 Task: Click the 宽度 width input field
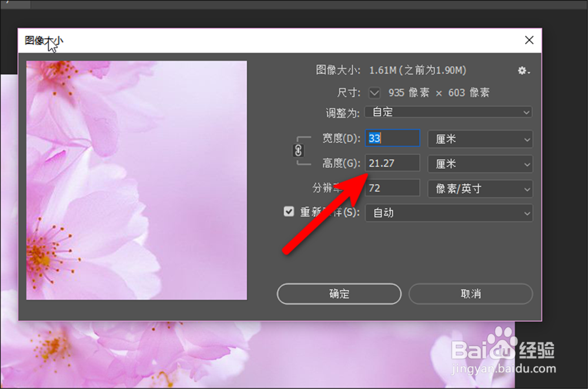point(392,138)
